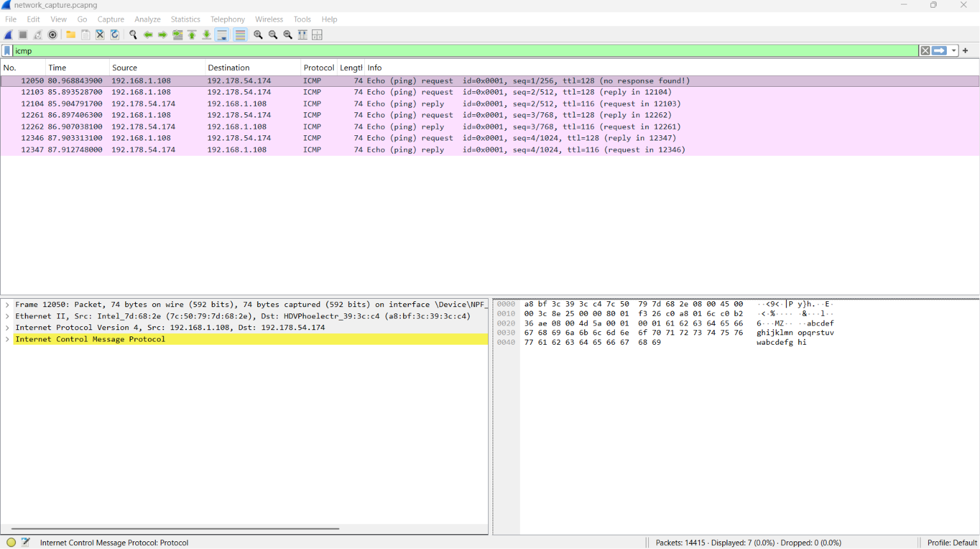Image resolution: width=980 pixels, height=549 pixels.
Task: Jump to the first packet
Action: point(192,34)
